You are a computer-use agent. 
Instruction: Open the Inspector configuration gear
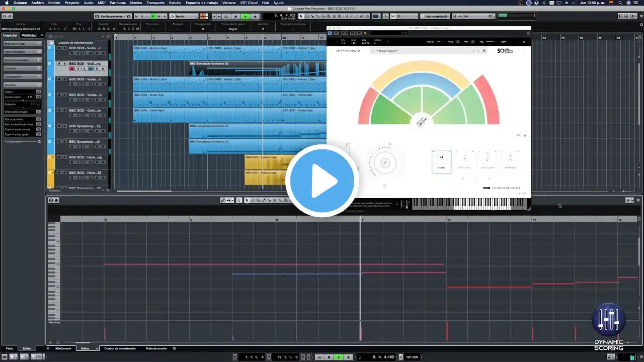39,142
